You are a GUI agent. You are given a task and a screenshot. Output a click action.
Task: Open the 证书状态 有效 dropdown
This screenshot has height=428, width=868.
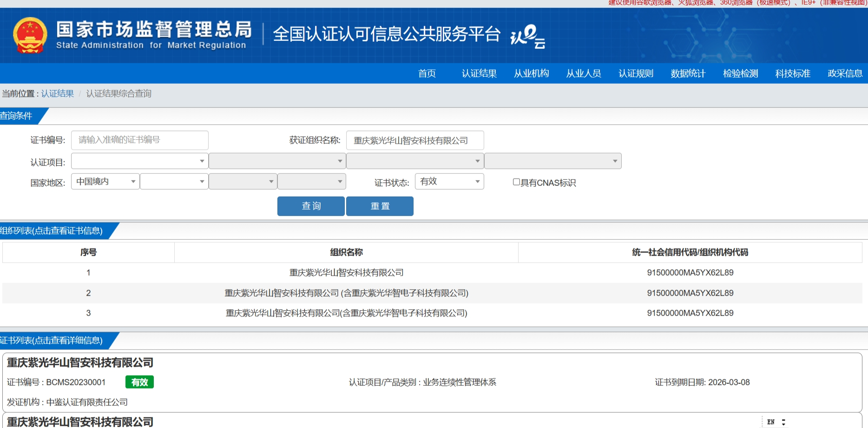tap(449, 181)
